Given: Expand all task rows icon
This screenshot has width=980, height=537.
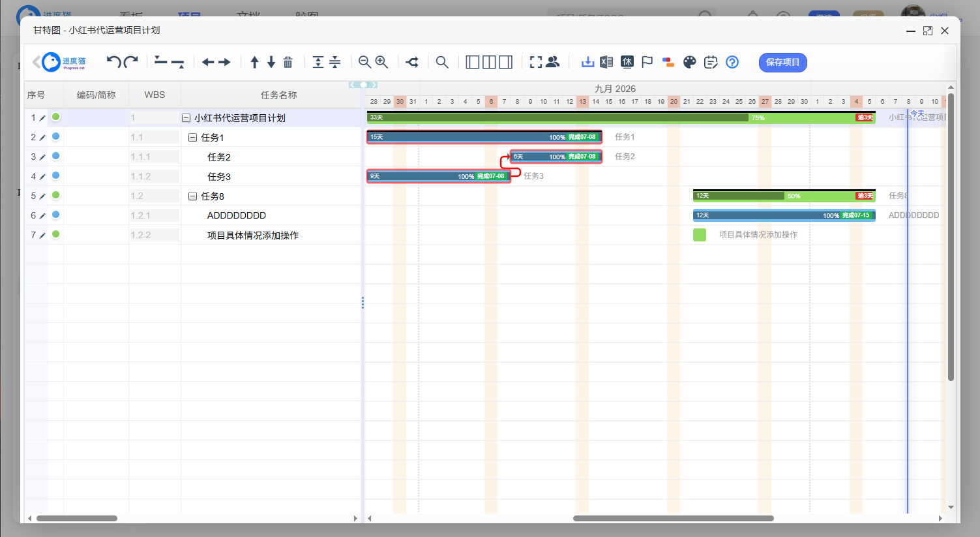Looking at the screenshot, I should coord(318,62).
